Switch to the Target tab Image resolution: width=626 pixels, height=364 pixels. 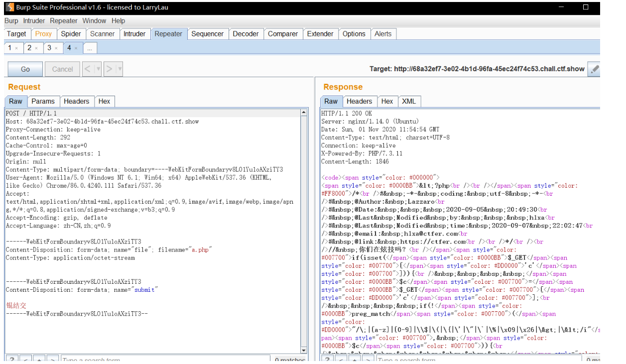[x=16, y=34]
